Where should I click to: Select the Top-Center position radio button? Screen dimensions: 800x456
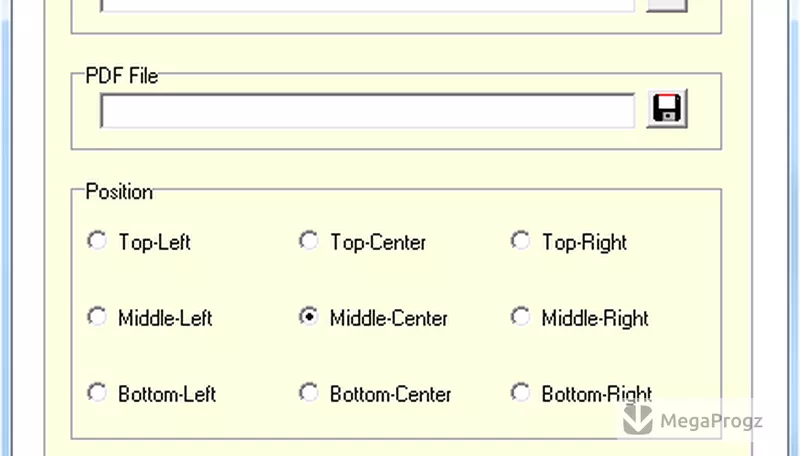coord(309,240)
